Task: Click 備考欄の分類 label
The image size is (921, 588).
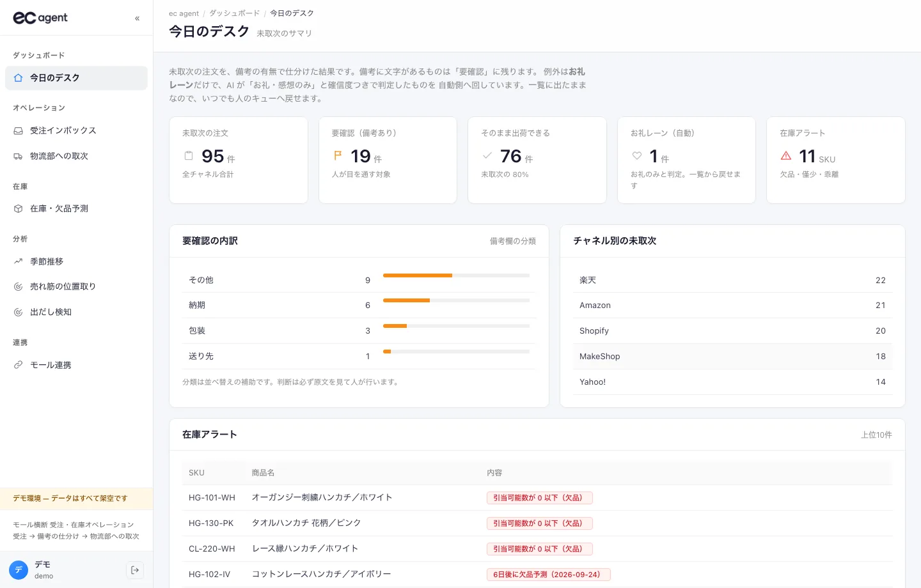Action: coord(513,241)
